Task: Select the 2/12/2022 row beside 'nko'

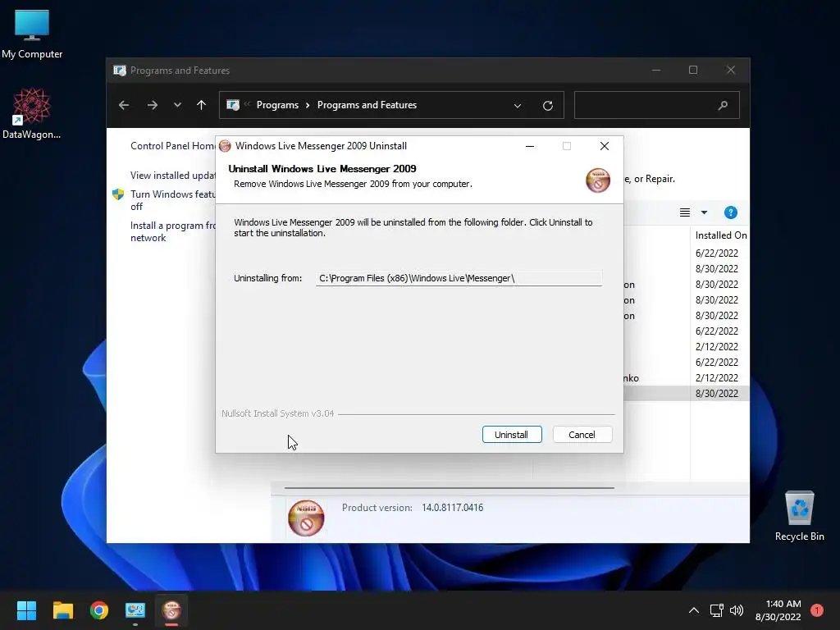Action: click(687, 377)
